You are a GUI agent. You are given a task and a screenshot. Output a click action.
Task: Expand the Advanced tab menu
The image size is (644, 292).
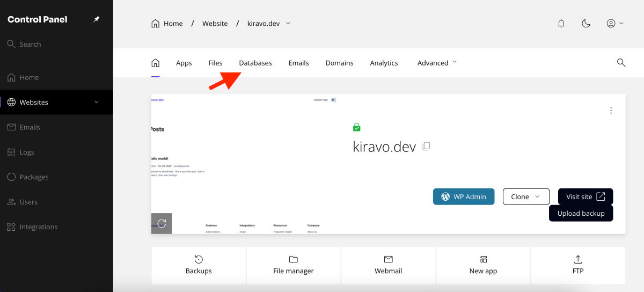pos(437,63)
